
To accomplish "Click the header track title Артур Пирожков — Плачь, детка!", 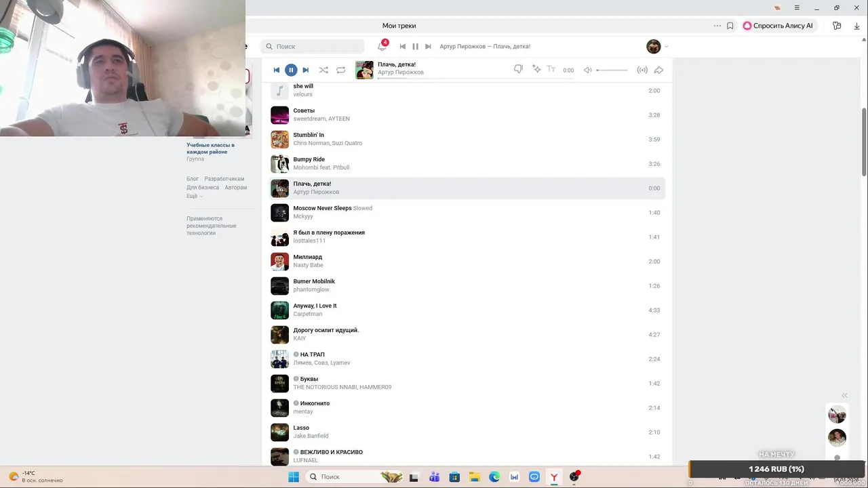I will 485,46.
